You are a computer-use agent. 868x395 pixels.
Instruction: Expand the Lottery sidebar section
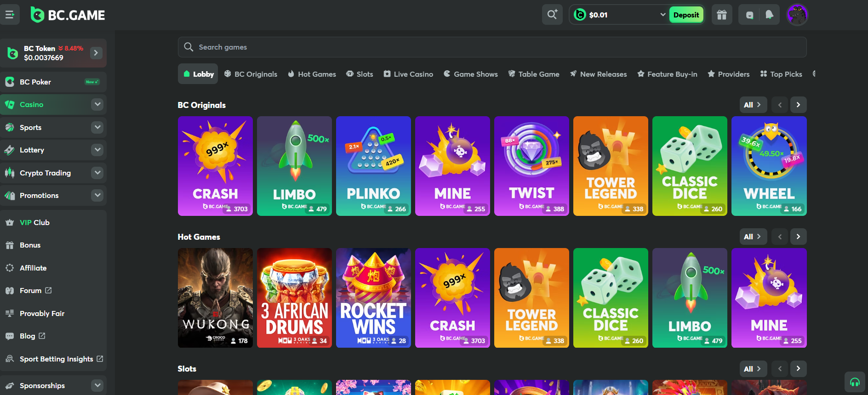click(97, 150)
